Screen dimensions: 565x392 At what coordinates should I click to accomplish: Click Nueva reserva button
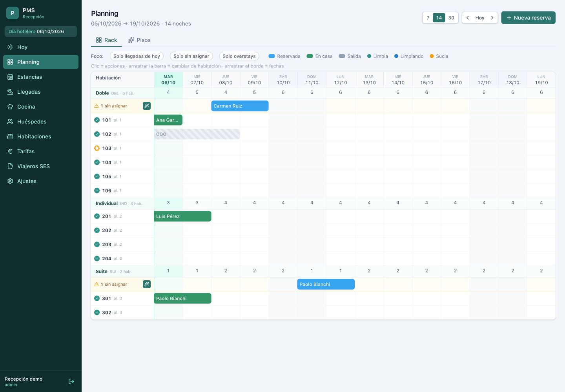pos(528,18)
